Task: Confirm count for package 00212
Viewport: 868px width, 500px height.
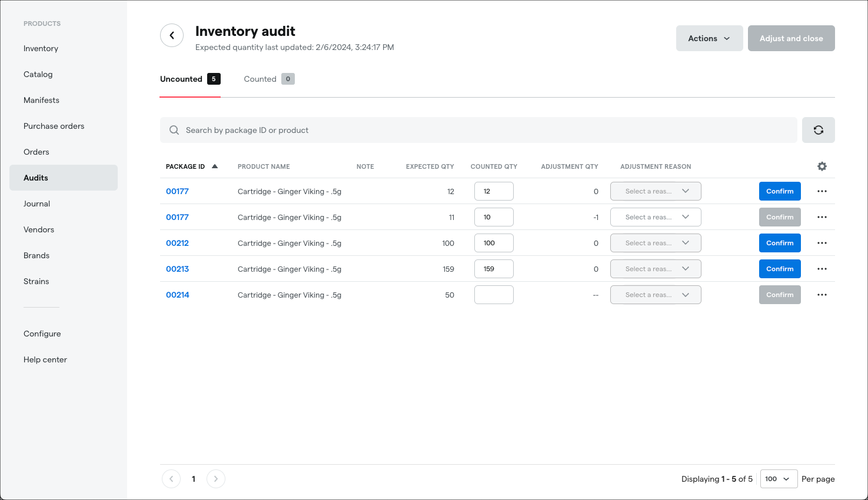Action: (780, 243)
